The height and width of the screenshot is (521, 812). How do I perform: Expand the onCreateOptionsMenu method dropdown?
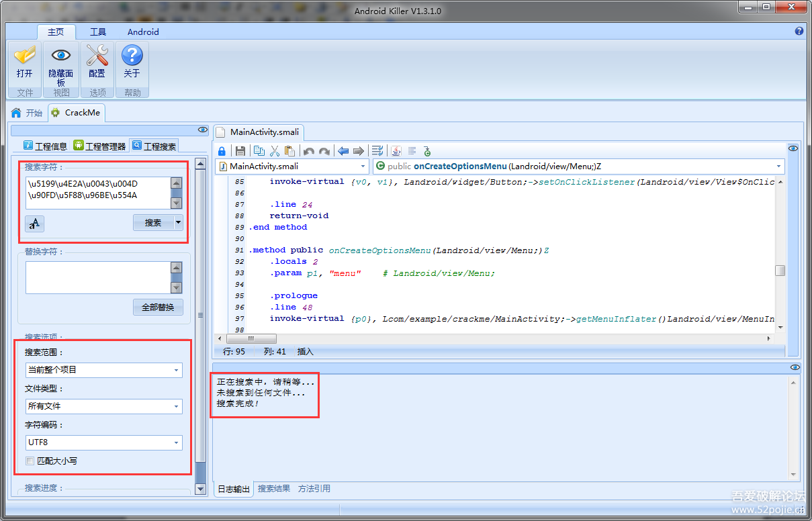point(779,167)
